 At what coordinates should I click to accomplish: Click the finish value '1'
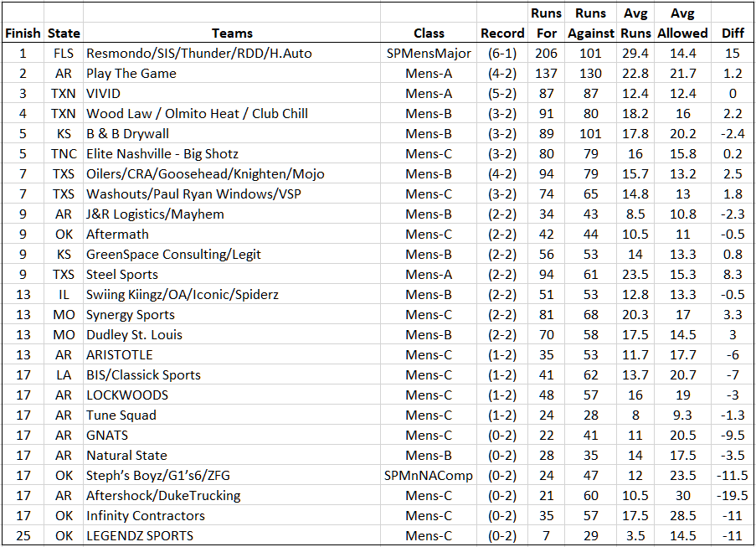[23, 53]
